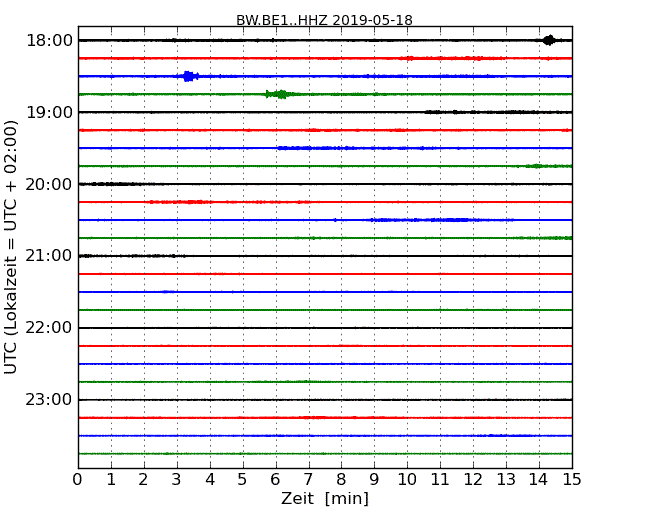Click the green seismic burst near minute 6

[x=280, y=94]
